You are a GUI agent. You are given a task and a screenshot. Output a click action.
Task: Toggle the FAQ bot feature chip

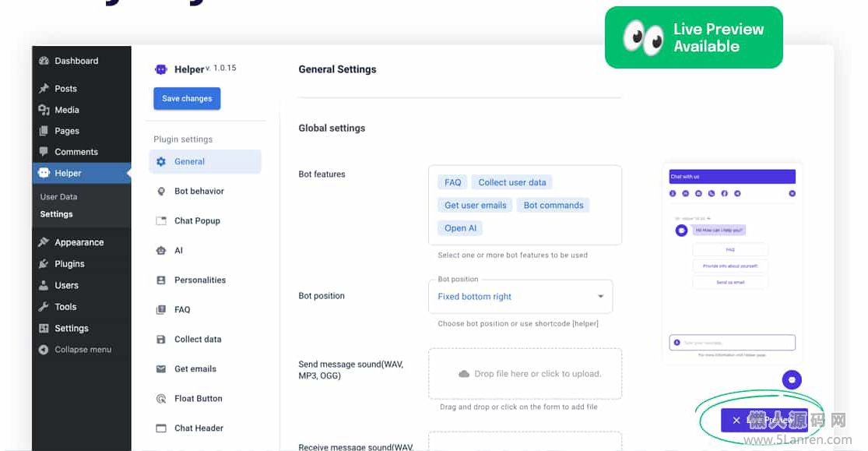[453, 182]
